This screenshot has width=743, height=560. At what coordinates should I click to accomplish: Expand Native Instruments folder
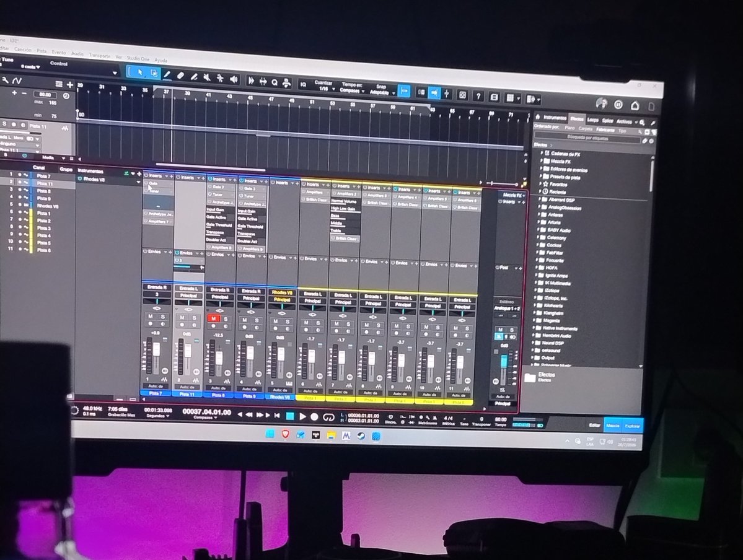[x=535, y=327]
